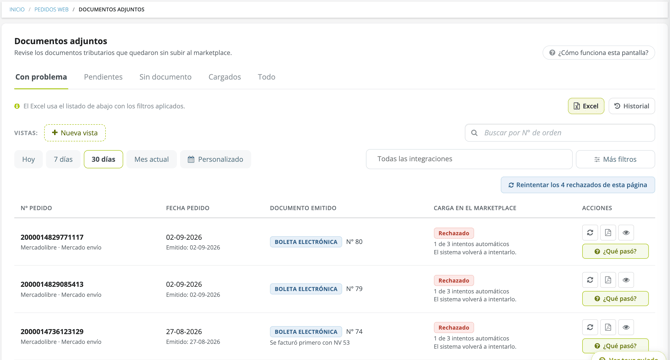View details eye icon for order 2000014829771117
This screenshot has width=670, height=360.
(626, 233)
